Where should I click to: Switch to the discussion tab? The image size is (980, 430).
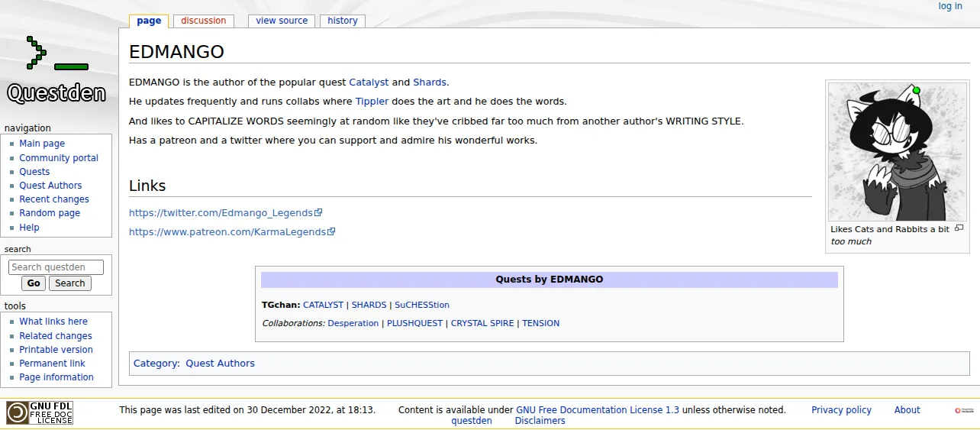[x=204, y=21]
